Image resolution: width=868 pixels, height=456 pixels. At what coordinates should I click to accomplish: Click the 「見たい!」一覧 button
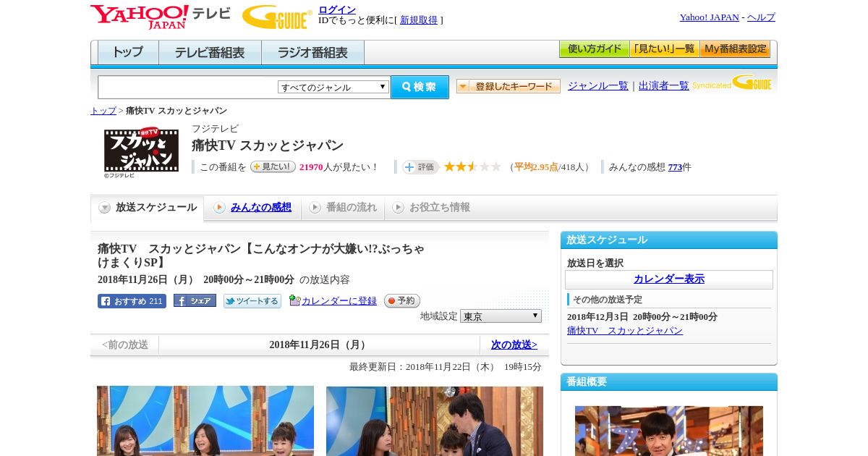click(664, 49)
